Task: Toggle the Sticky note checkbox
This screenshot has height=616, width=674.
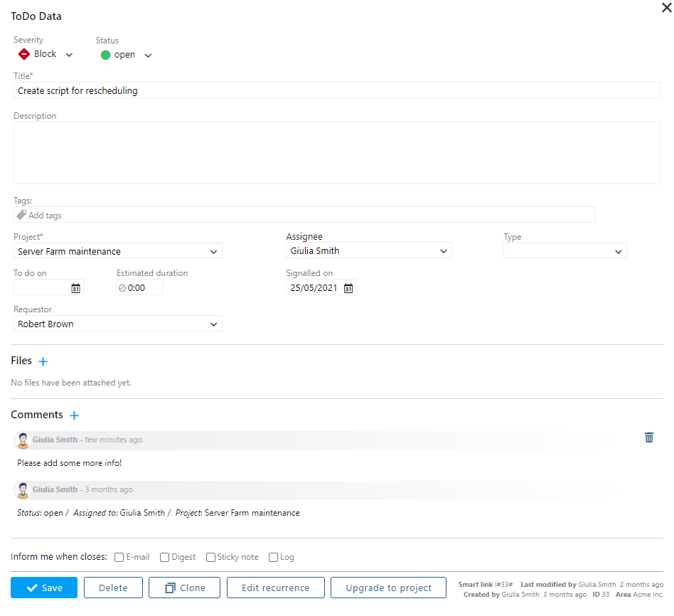Action: (211, 558)
